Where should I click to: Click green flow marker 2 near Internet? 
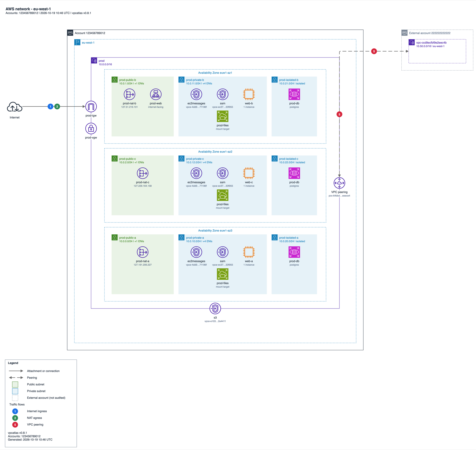[57, 107]
